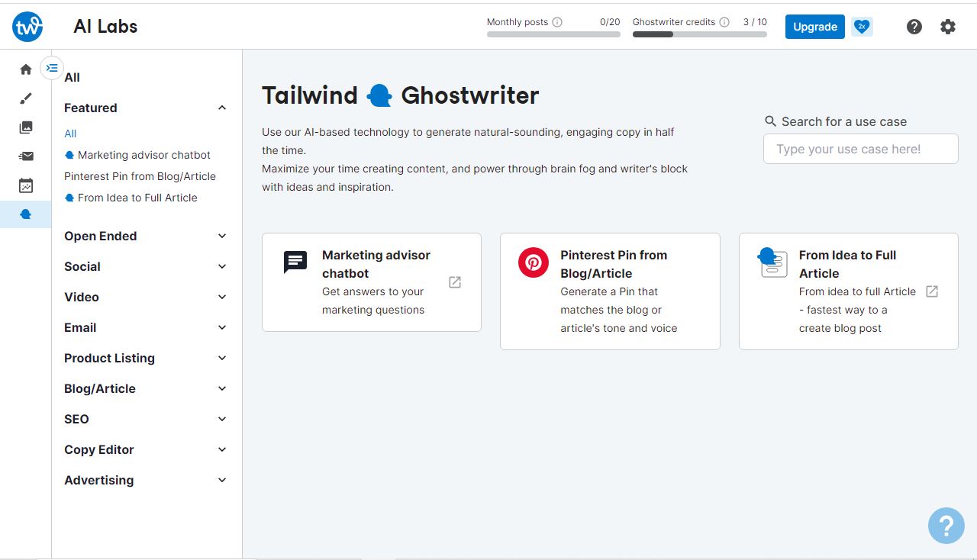This screenshot has height=560, width=977.
Task: Select the Ghostwriter sidebar icon
Action: click(26, 214)
